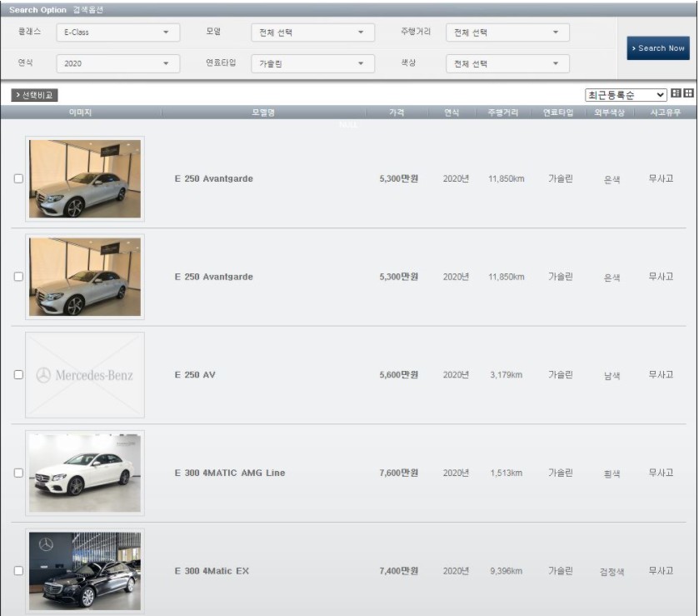This screenshot has width=699, height=616.
Task: Check the second E 250 Avantgarde row checkbox
Action: click(18, 277)
